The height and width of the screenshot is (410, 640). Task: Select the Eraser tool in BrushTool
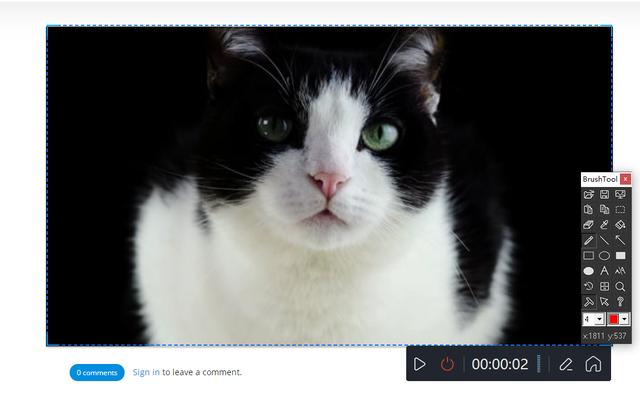[589, 225]
